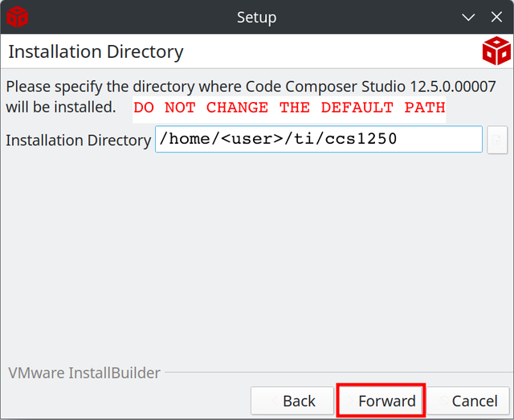Go Back to the previous setup step
This screenshot has width=514, height=420.
pos(298,401)
